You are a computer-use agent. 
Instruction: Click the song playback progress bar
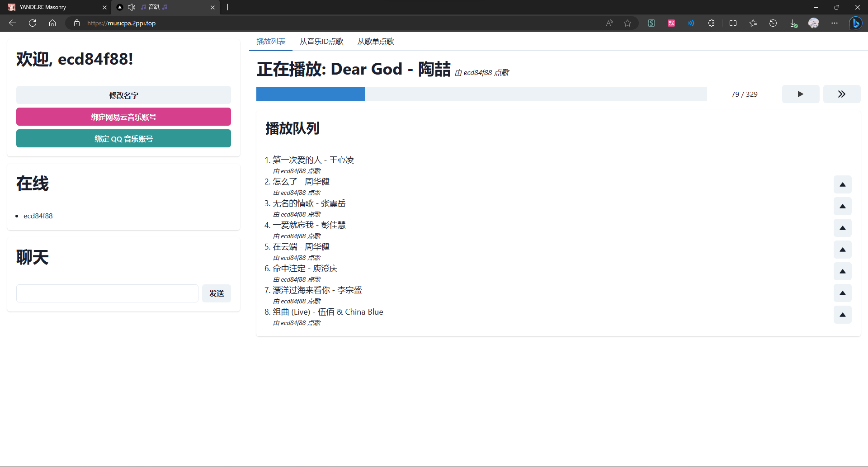[481, 94]
